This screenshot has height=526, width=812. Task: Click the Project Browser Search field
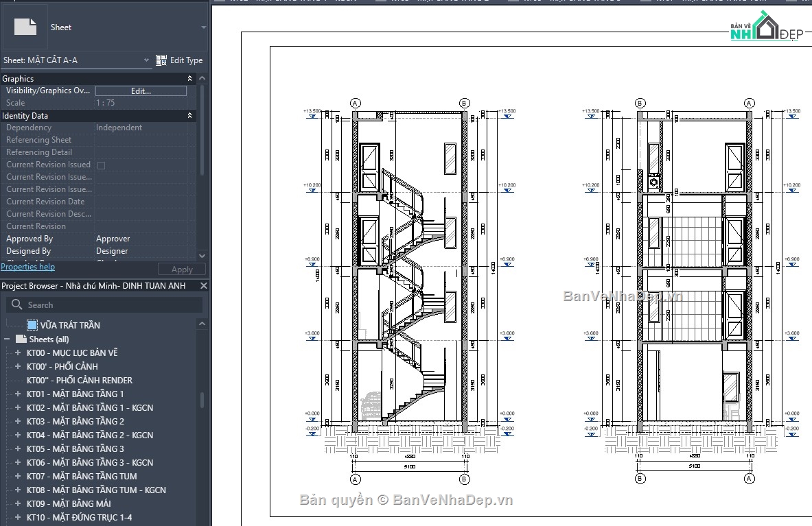(x=104, y=304)
